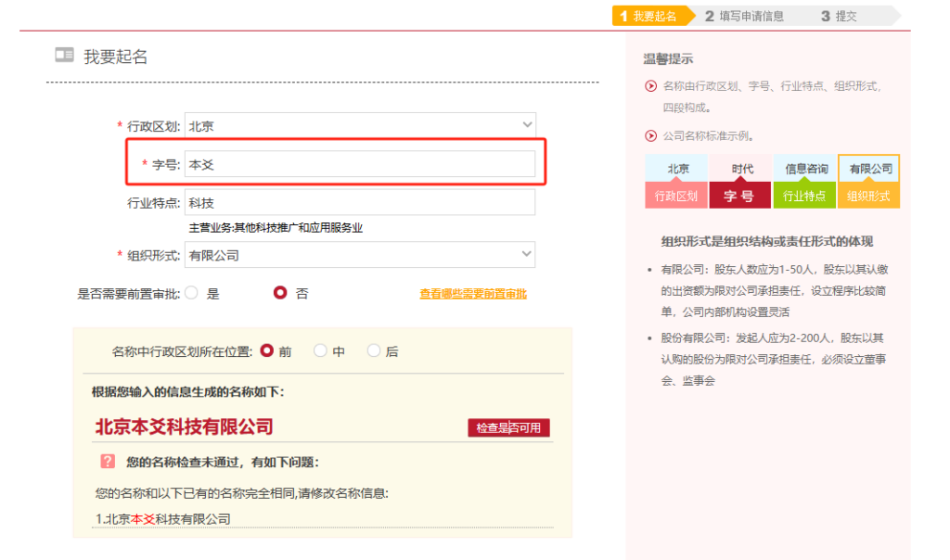Click the orange 组织形式 example block
Image resolution: width=950 pixels, height=560 pixels.
tap(868, 196)
